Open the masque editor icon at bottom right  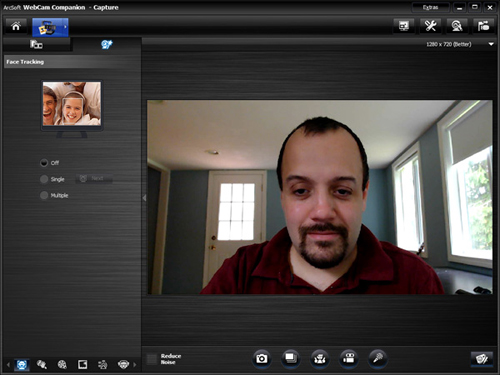(x=482, y=359)
